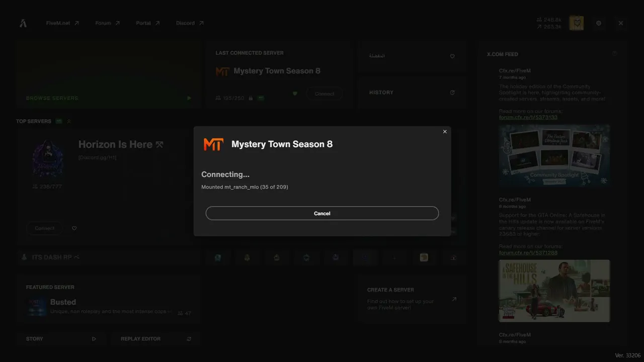Viewport: 644px width, 362px height.
Task: Click the Cfx.re/FiveM author of the 7 months ago post
Action: pos(515,71)
